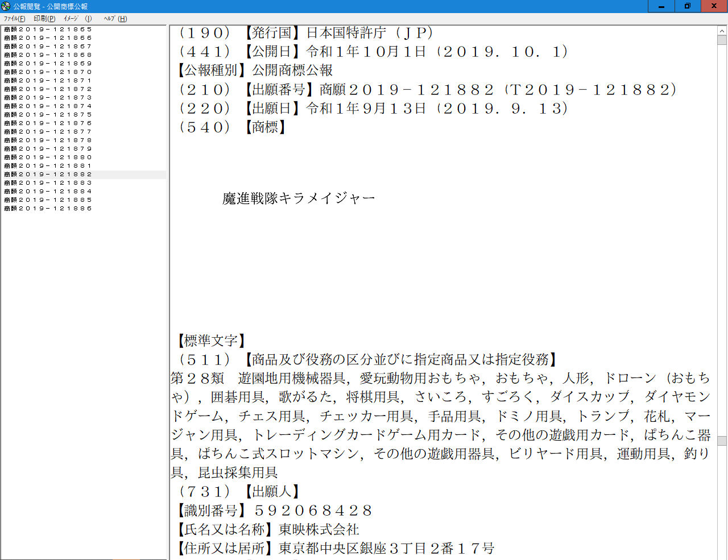This screenshot has width=728, height=560.
Task: Click the scroll-up arrow of document scrollbar
Action: coord(722,31)
